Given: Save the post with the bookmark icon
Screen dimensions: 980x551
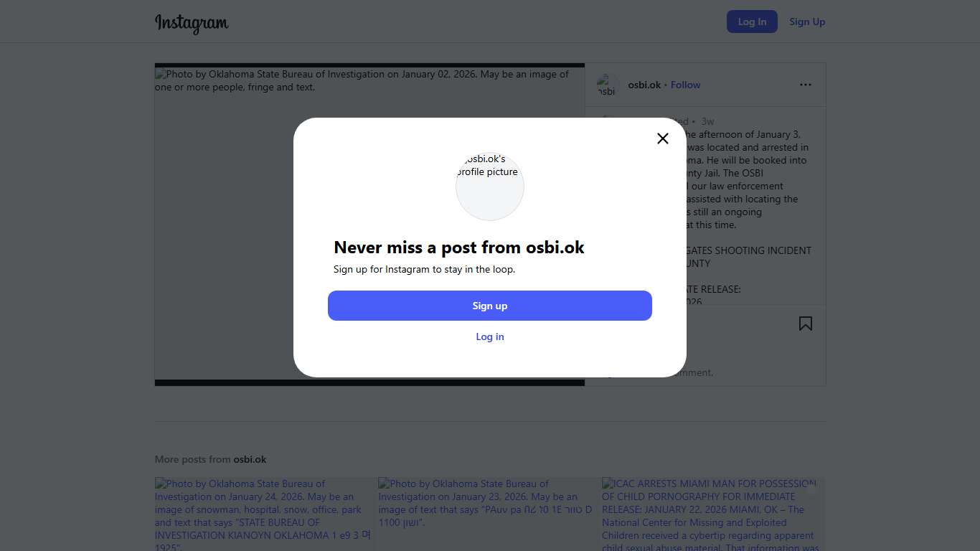Looking at the screenshot, I should [x=806, y=324].
